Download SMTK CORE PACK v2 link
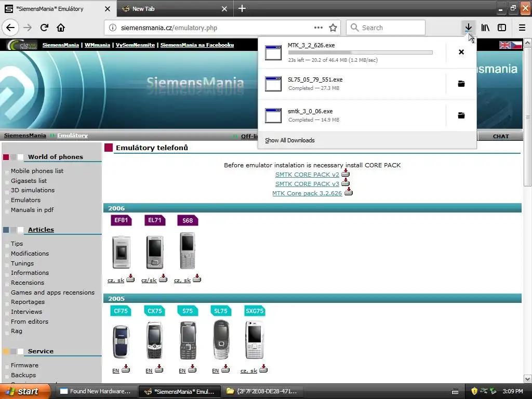Image resolution: width=532 pixels, height=399 pixels. pyautogui.click(x=307, y=175)
